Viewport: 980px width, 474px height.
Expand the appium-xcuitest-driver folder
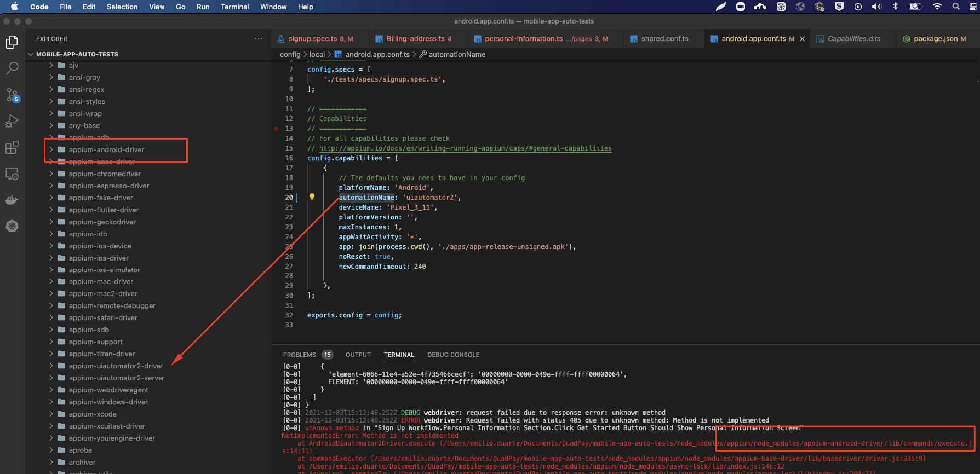point(51,426)
